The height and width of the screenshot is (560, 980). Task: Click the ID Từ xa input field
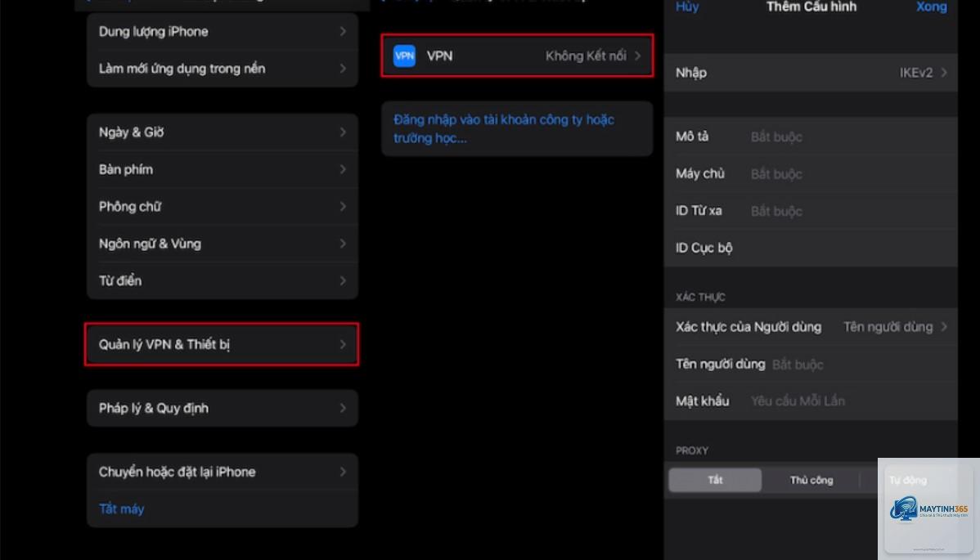pyautogui.click(x=811, y=211)
